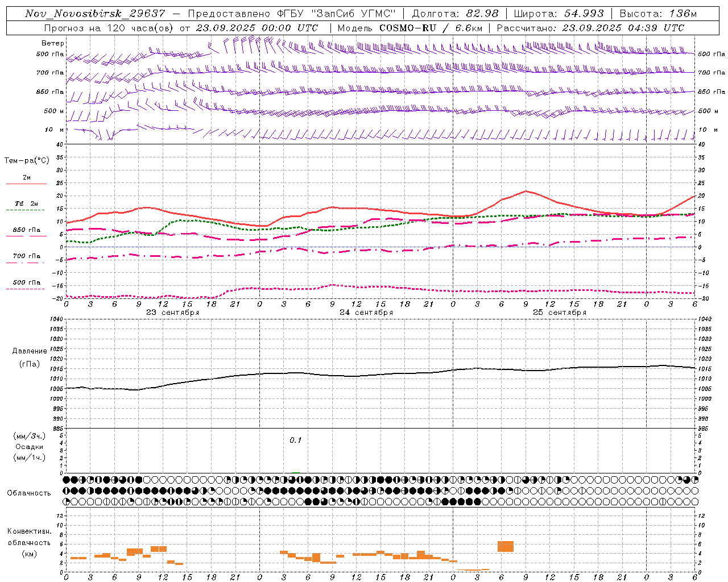Click the red temperature curve peak on 25 сентября
Image resolution: width=728 pixels, height=582 pixels.
click(526, 191)
